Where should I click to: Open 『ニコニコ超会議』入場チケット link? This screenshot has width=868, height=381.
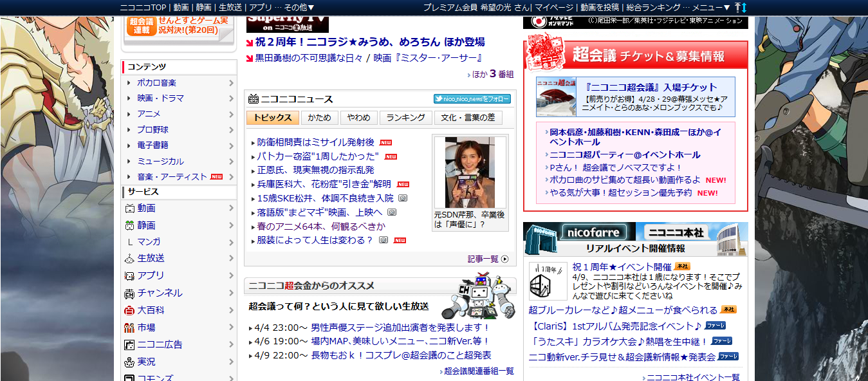click(x=651, y=87)
